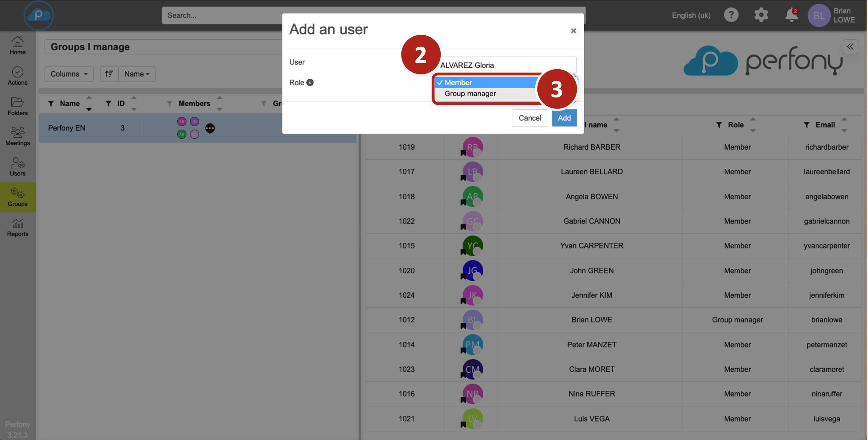The height and width of the screenshot is (440, 868).
Task: Go to Actions in the sidebar
Action: pyautogui.click(x=17, y=76)
